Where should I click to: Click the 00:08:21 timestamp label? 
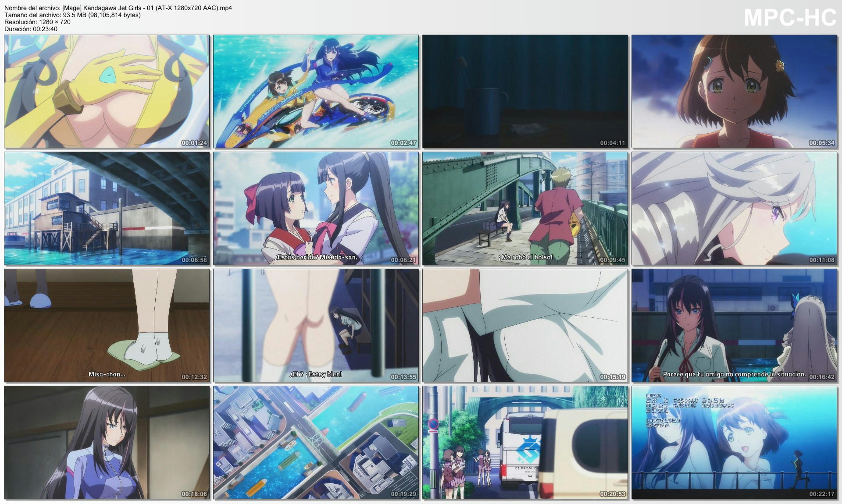pos(403,260)
